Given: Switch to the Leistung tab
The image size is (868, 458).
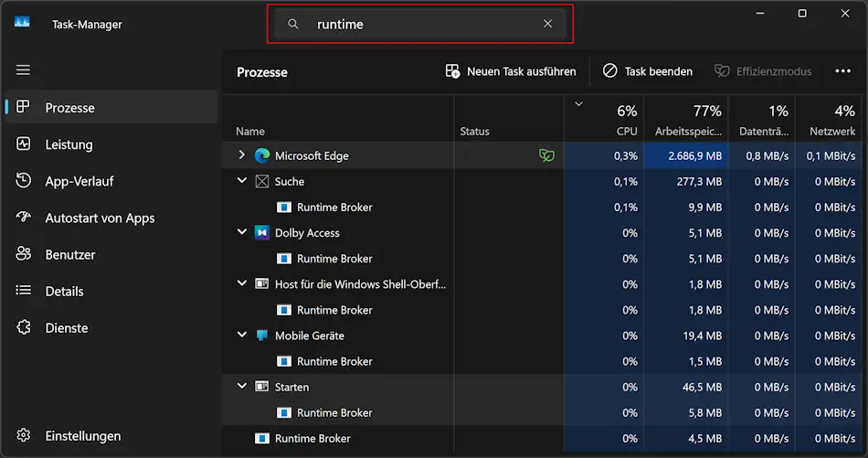Looking at the screenshot, I should [x=69, y=144].
